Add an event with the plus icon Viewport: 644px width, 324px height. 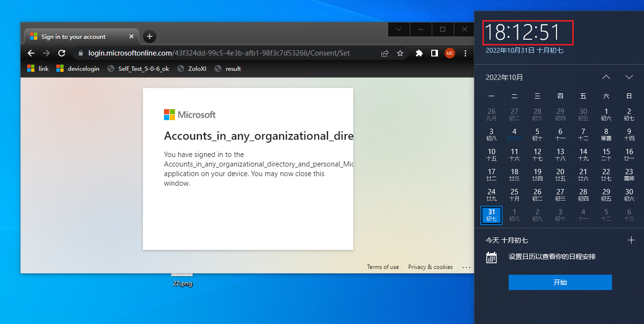click(x=631, y=240)
